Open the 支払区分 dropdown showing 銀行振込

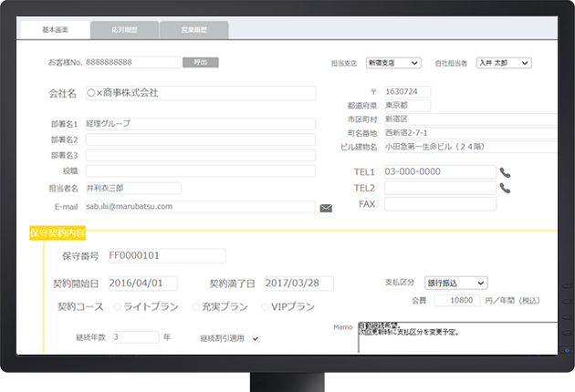456,283
